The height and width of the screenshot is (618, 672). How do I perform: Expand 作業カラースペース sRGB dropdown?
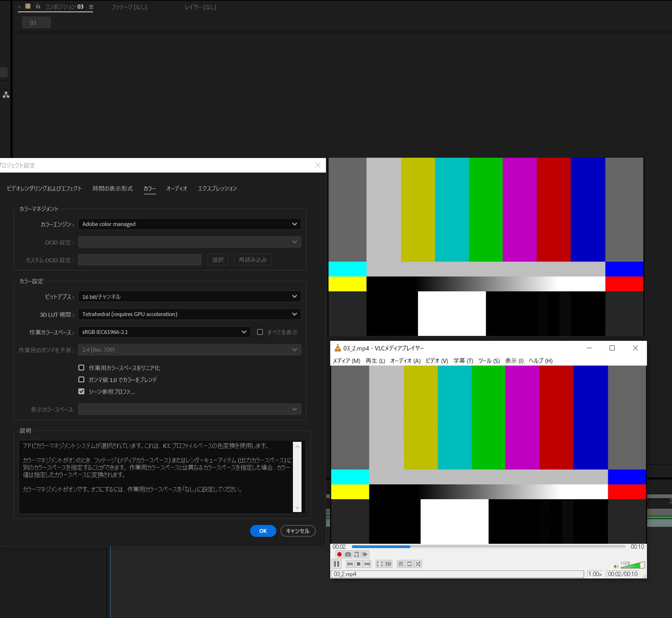tap(164, 332)
